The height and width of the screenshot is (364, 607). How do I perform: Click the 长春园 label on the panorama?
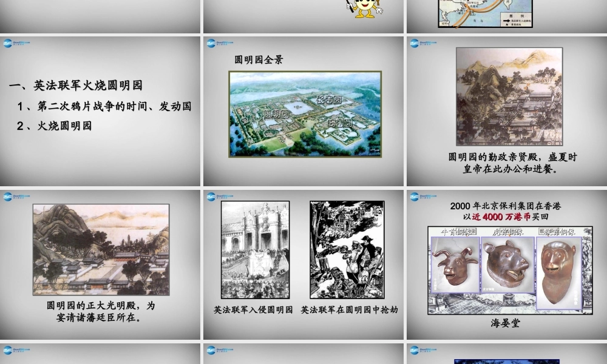point(330,100)
